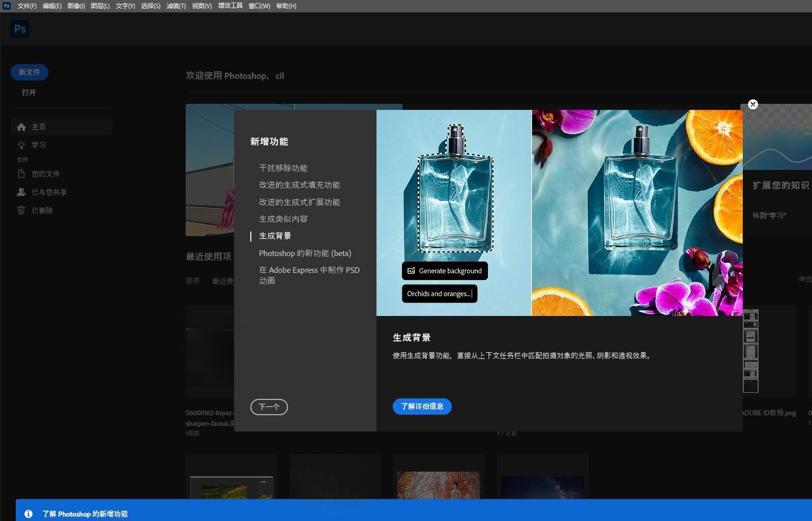Click the info icon in blue banner
This screenshot has height=521, width=812.
(x=28, y=514)
